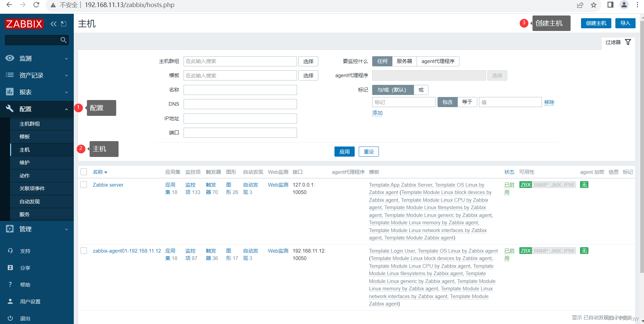
Task: Open the 过滤器 tab
Action: (x=618, y=42)
